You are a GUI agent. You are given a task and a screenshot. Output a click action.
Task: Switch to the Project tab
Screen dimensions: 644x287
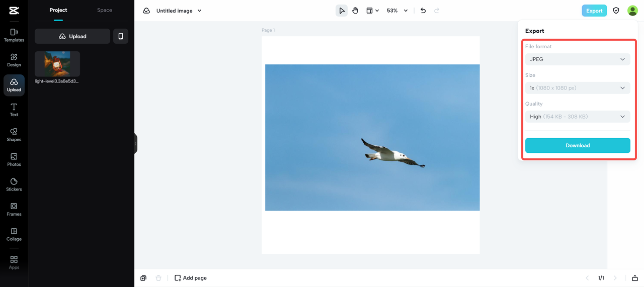[x=58, y=10]
